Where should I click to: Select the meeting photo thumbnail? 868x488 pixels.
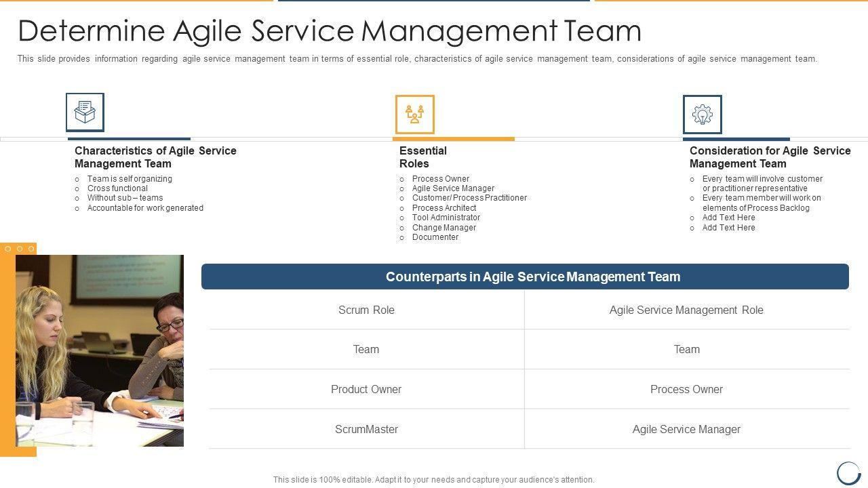100,350
